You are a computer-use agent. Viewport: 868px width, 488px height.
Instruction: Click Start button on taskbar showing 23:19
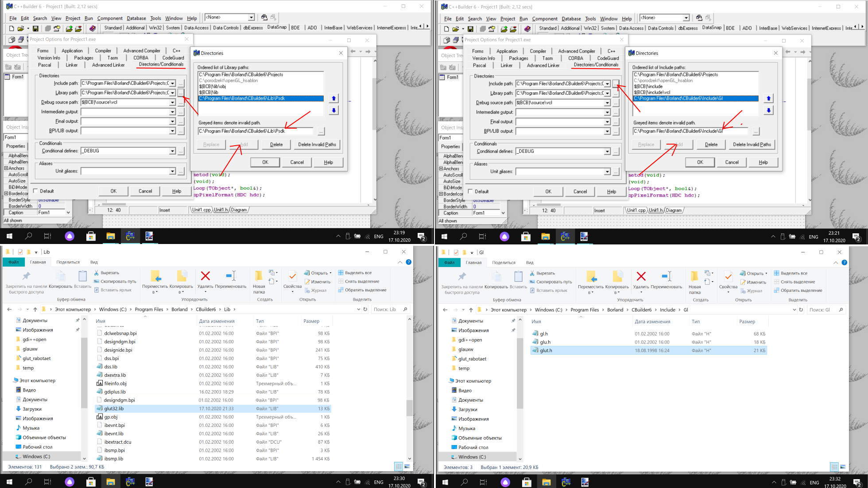coord(9,236)
